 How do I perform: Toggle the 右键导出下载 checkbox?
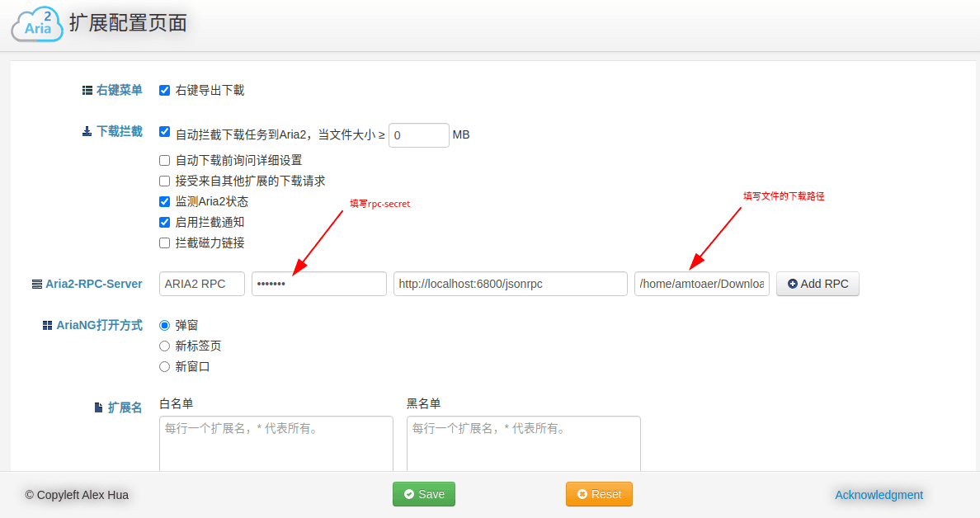[164, 91]
